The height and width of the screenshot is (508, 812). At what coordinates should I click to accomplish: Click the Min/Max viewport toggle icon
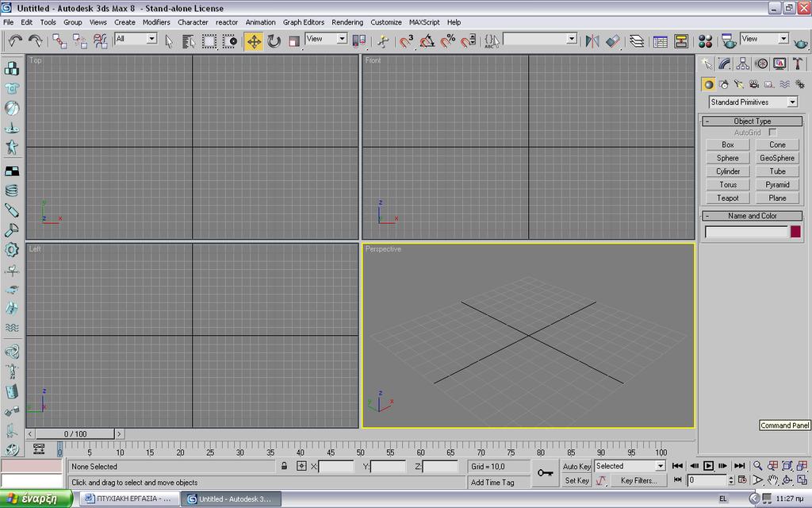coord(802,479)
